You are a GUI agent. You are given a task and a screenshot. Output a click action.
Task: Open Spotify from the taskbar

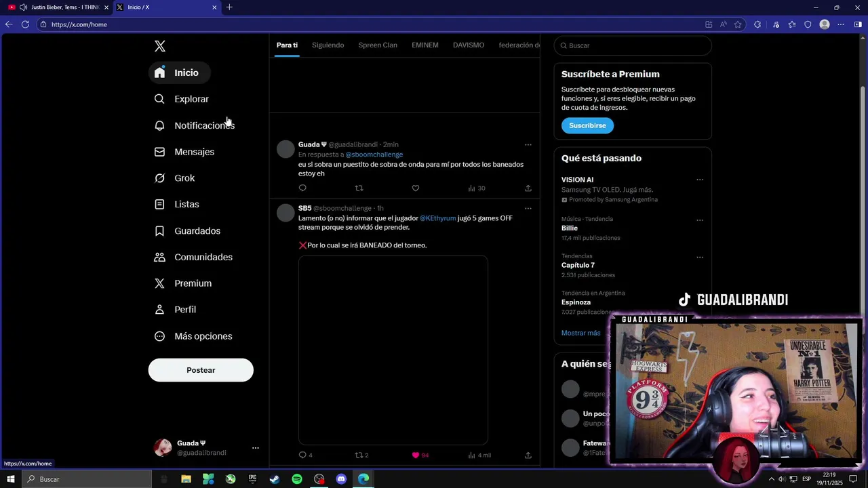297,479
